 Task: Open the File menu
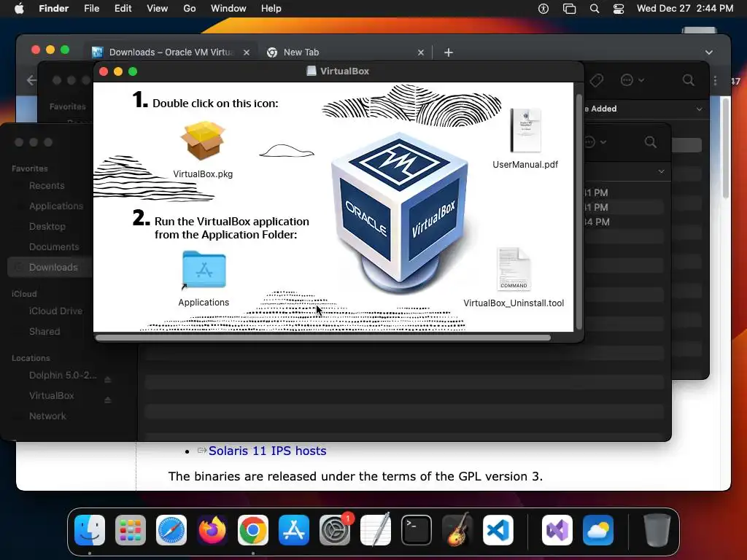click(91, 9)
